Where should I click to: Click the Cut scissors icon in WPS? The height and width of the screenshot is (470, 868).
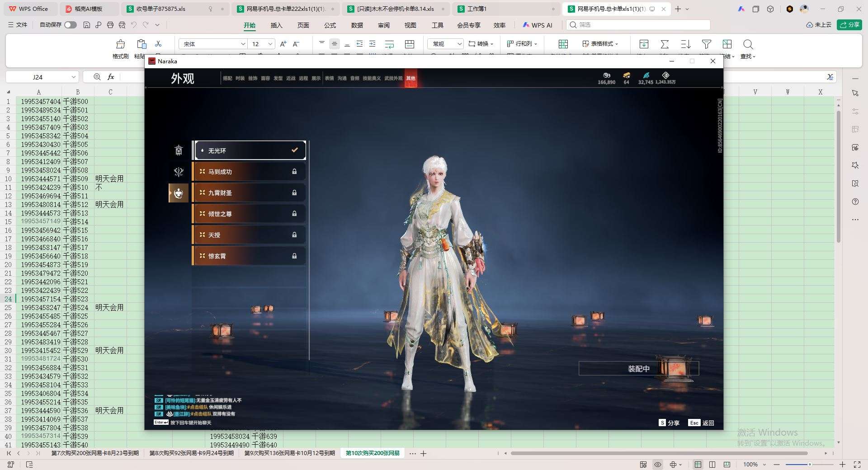pos(158,44)
